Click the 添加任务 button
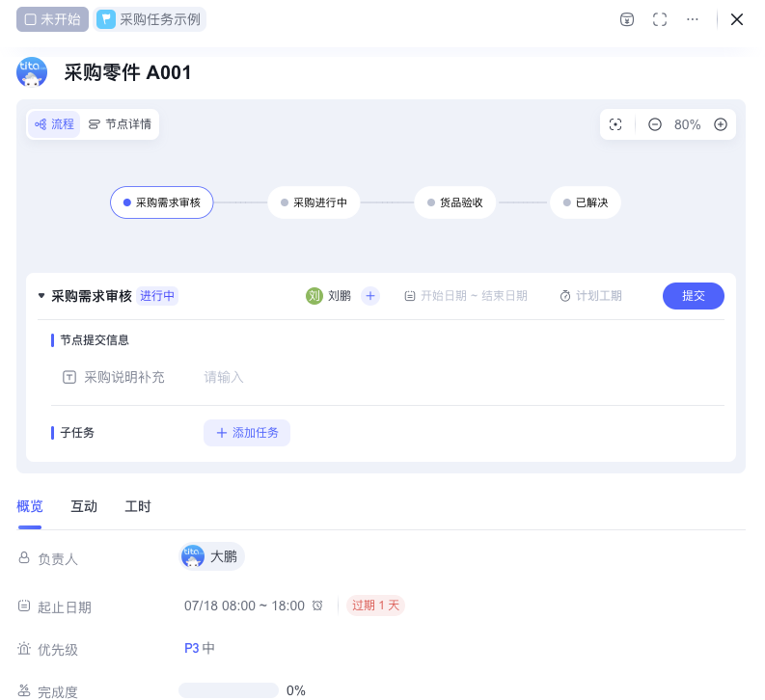 click(247, 433)
